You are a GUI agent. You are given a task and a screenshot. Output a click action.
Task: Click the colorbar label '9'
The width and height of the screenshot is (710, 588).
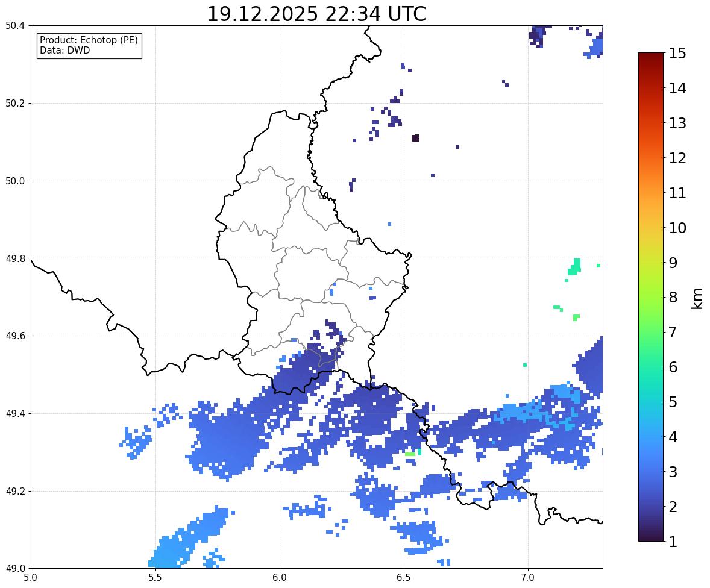click(673, 263)
